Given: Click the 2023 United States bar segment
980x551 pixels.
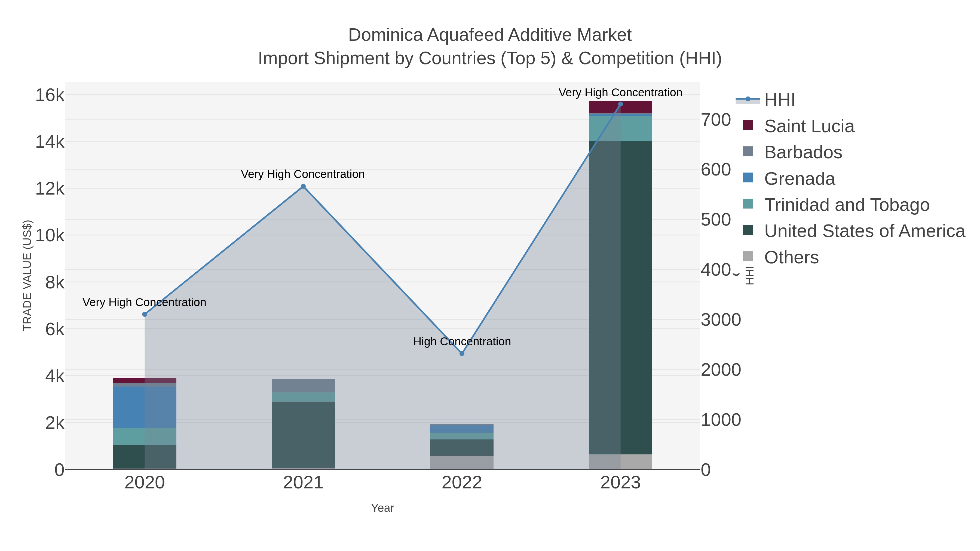Looking at the screenshot, I should coord(620,298).
